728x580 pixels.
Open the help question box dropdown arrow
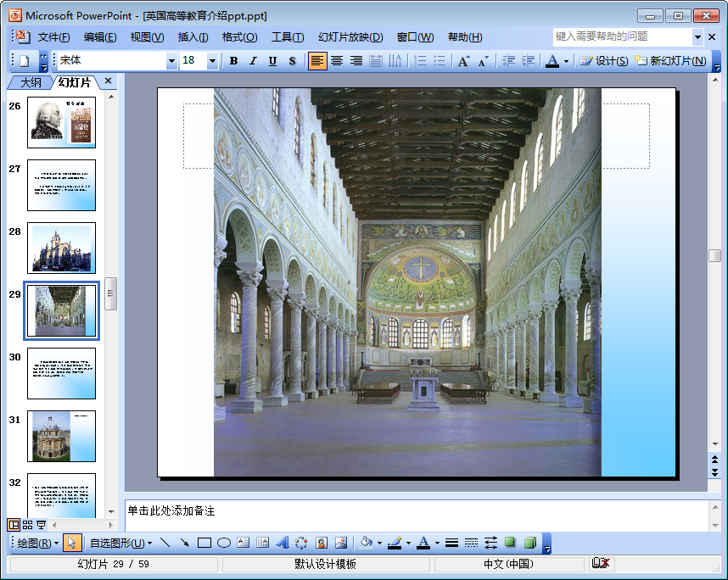[697, 36]
